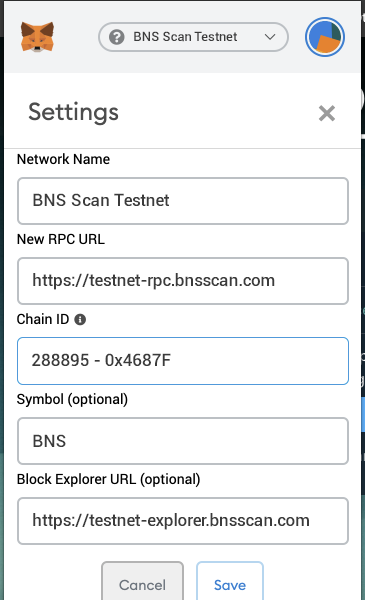
Task: Click the MetaMask fox logo
Action: coord(37,37)
